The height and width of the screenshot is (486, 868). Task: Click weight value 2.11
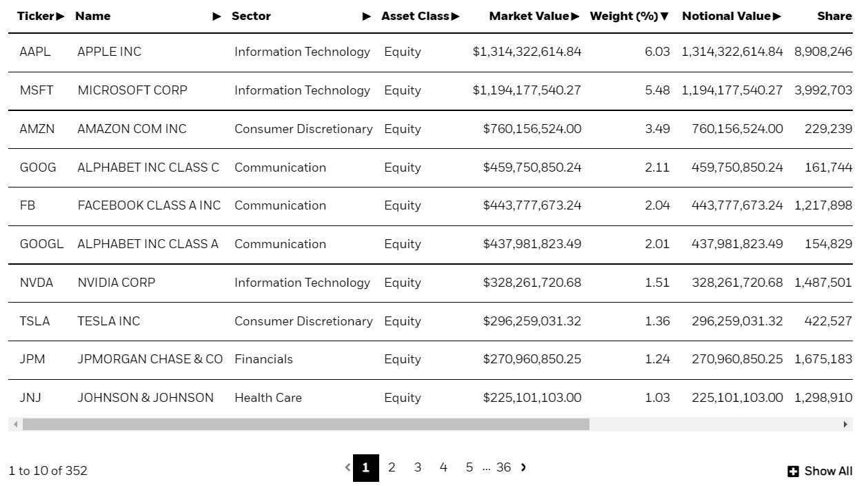(657, 168)
